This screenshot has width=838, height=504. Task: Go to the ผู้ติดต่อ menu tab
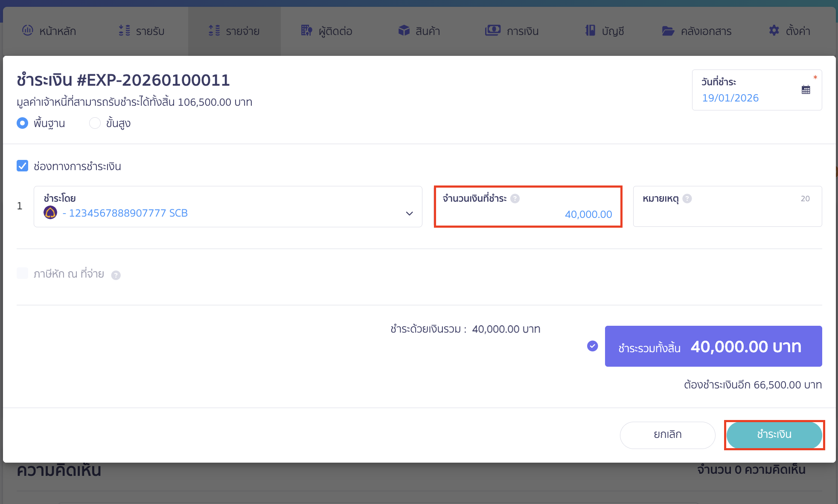[327, 31]
